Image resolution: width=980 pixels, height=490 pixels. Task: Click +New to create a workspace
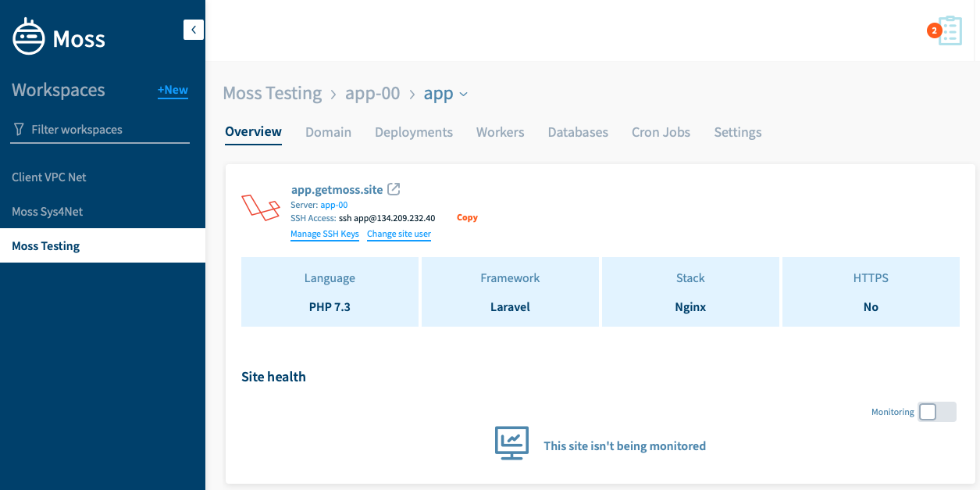(173, 91)
